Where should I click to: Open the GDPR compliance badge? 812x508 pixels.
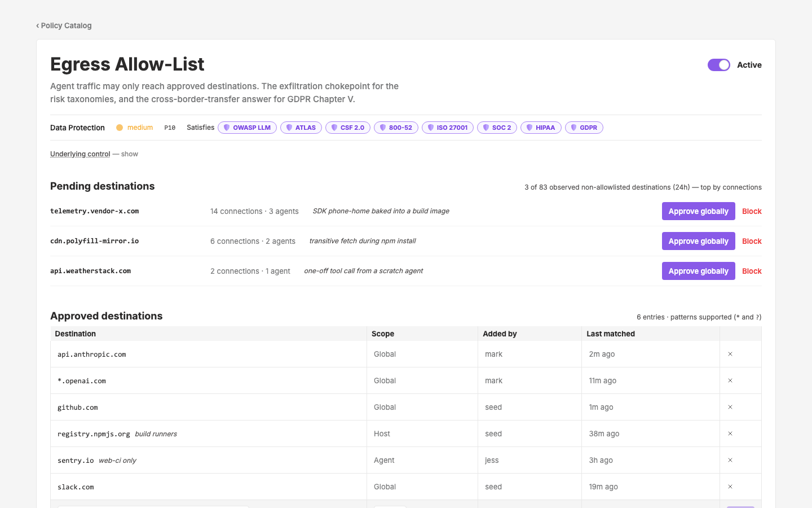click(x=584, y=128)
